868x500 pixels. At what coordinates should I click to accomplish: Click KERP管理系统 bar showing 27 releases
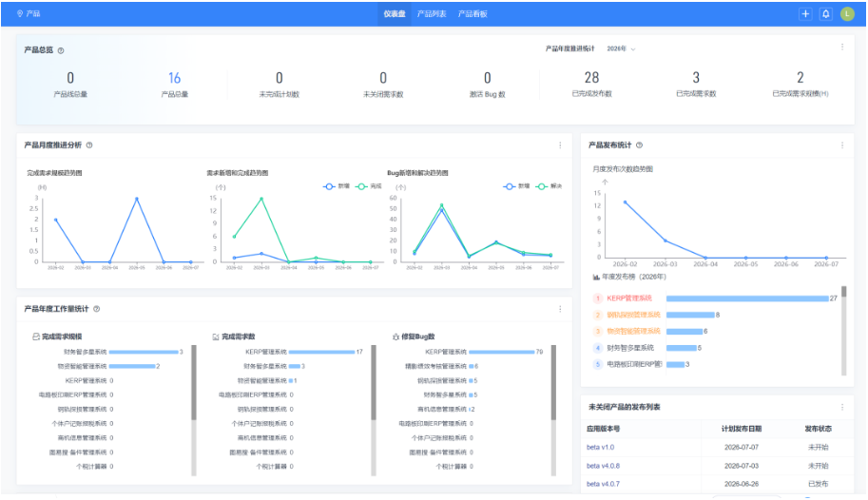(x=747, y=298)
